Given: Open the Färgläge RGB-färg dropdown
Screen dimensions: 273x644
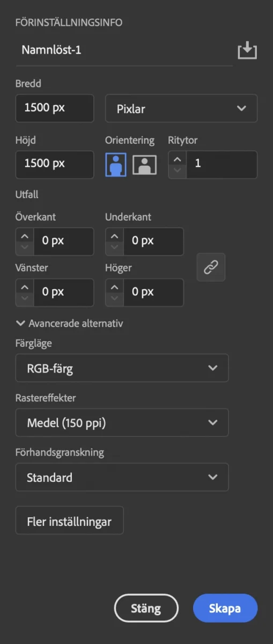Looking at the screenshot, I should (122, 368).
